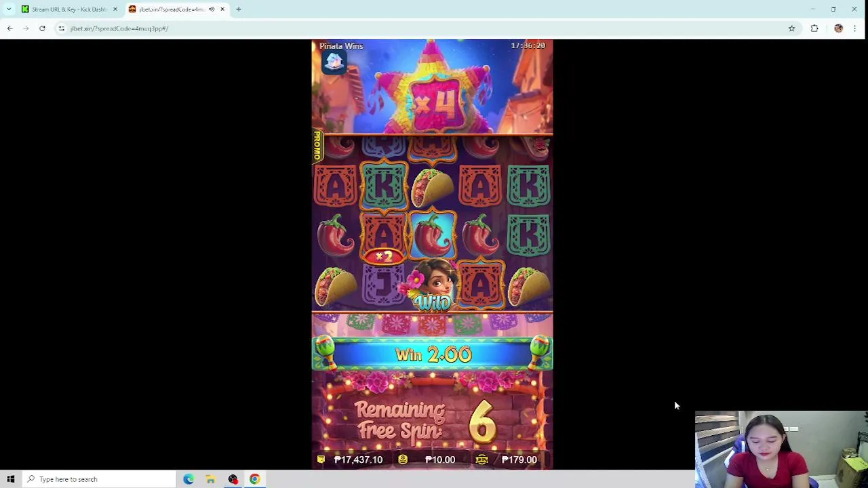Click the win amount icon beside ₱179.00
This screenshot has height=488, width=868.
pos(481,460)
